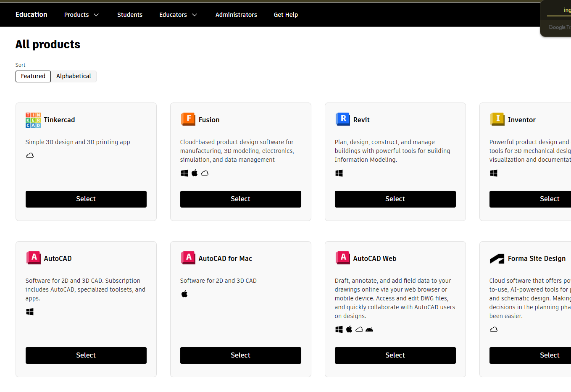
Task: Click 'Software for 2D and 3D CAD' text
Action: 218,281
